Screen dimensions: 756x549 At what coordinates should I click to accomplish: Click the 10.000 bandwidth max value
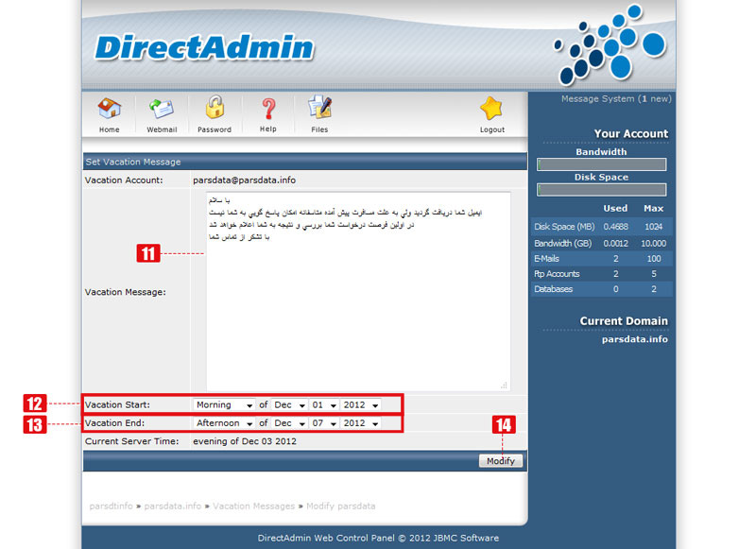653,244
